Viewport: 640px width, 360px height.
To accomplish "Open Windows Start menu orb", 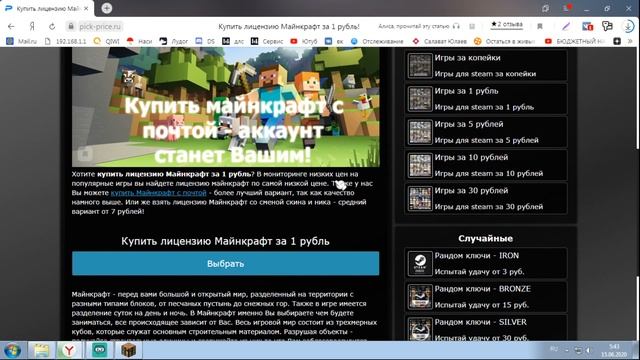I will click(13, 350).
